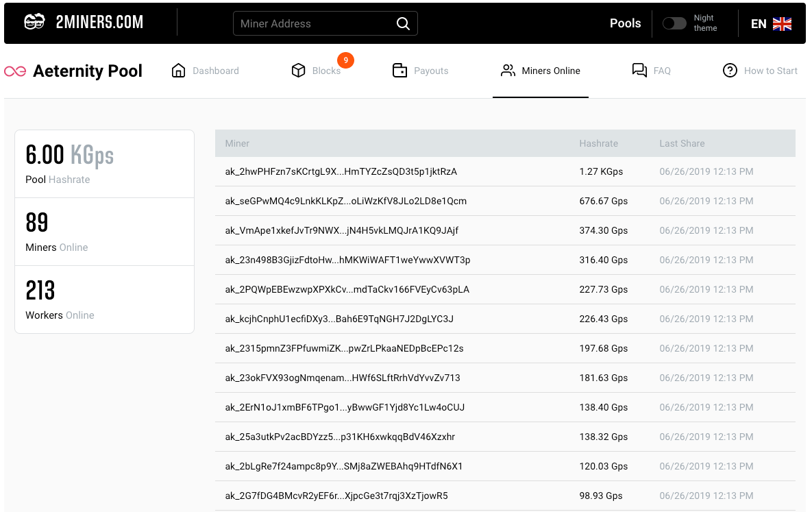Focus the Miner Address search field
Image resolution: width=812 pixels, height=512 pixels.
[314, 23]
